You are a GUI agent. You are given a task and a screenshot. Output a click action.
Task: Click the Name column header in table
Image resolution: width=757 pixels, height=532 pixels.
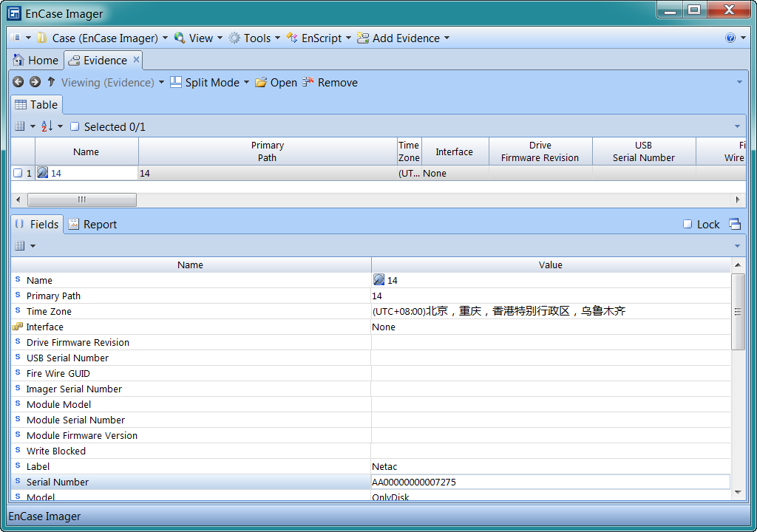86,151
